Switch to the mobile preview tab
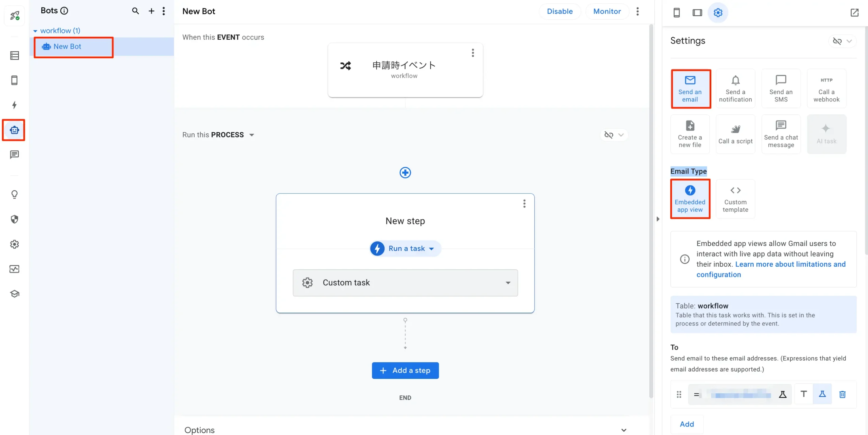Viewport: 868px width, 435px height. [676, 13]
